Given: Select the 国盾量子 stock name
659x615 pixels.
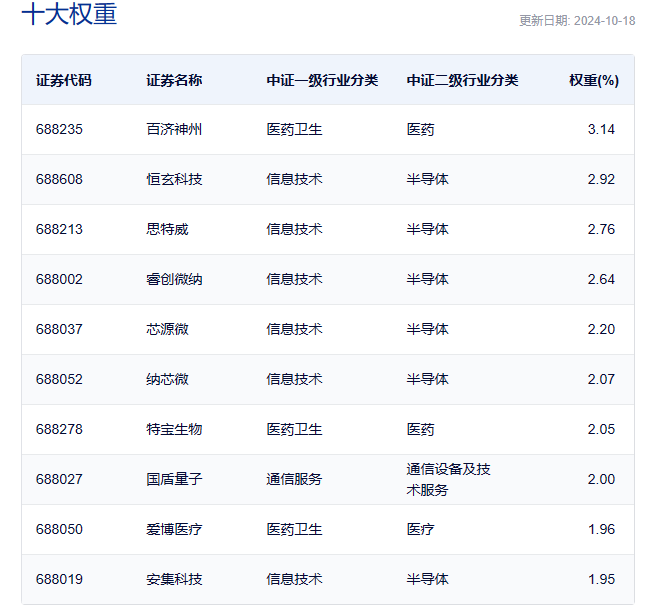Looking at the screenshot, I should tap(174, 479).
